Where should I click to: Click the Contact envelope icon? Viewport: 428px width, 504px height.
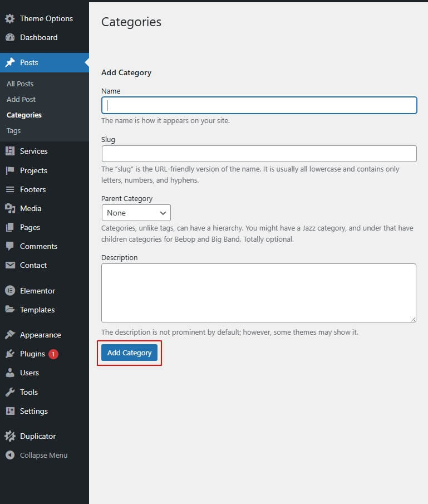10,265
